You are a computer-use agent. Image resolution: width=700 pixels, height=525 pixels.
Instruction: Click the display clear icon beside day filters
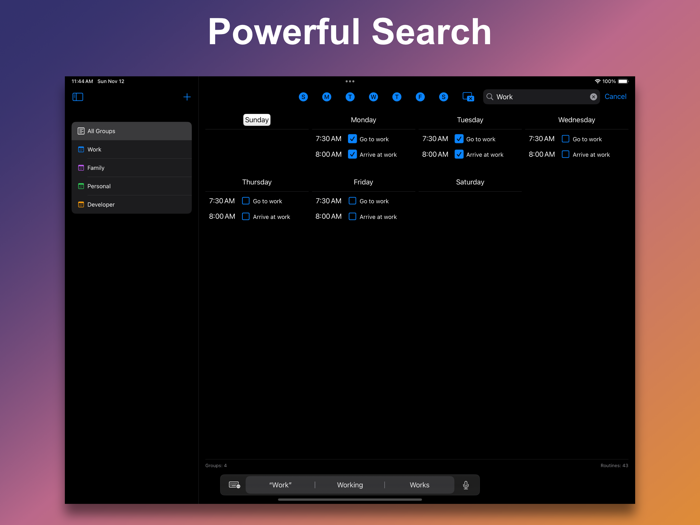pyautogui.click(x=468, y=97)
